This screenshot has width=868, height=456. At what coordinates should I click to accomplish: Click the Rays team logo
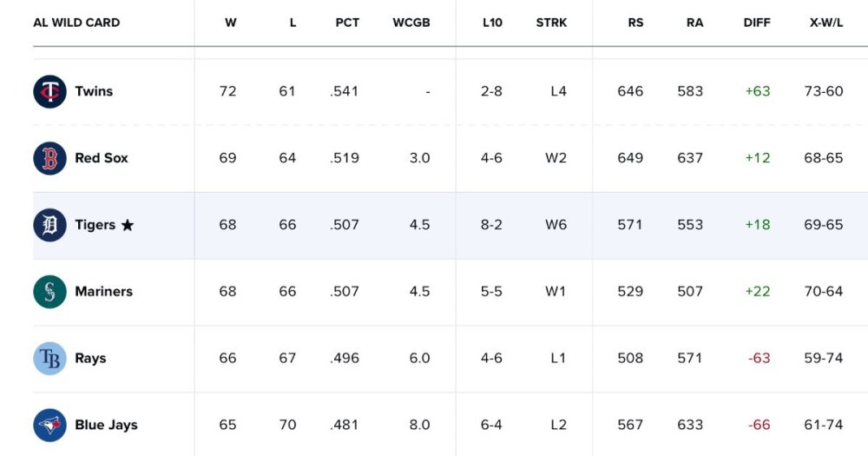49,358
